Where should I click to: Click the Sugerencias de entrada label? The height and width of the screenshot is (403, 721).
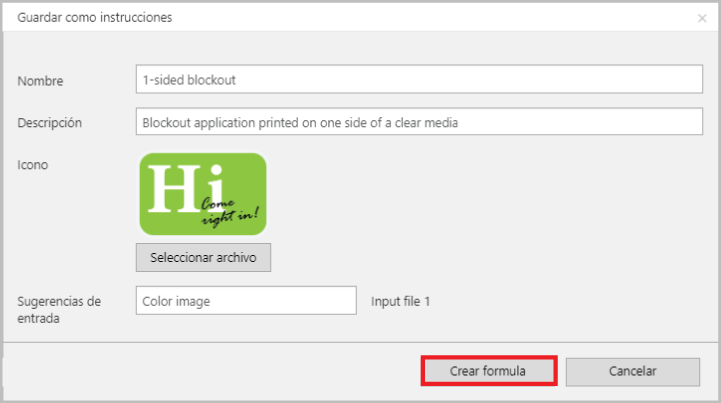(59, 310)
